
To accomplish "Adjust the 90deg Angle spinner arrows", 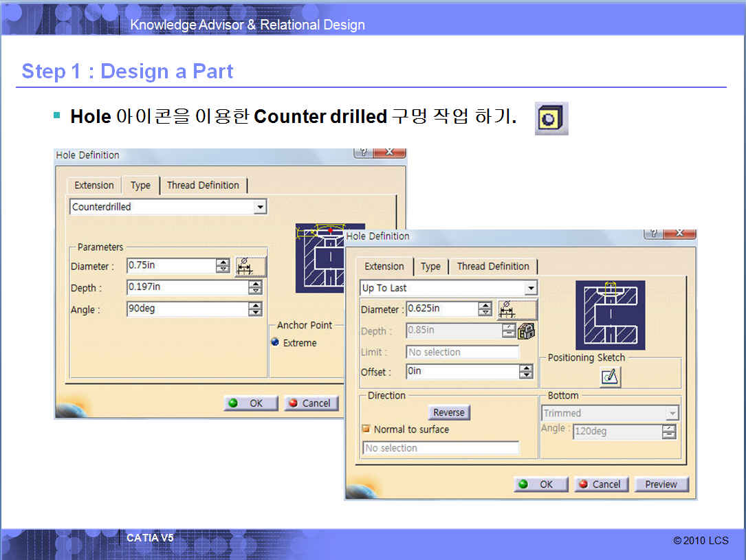I will click(255, 310).
